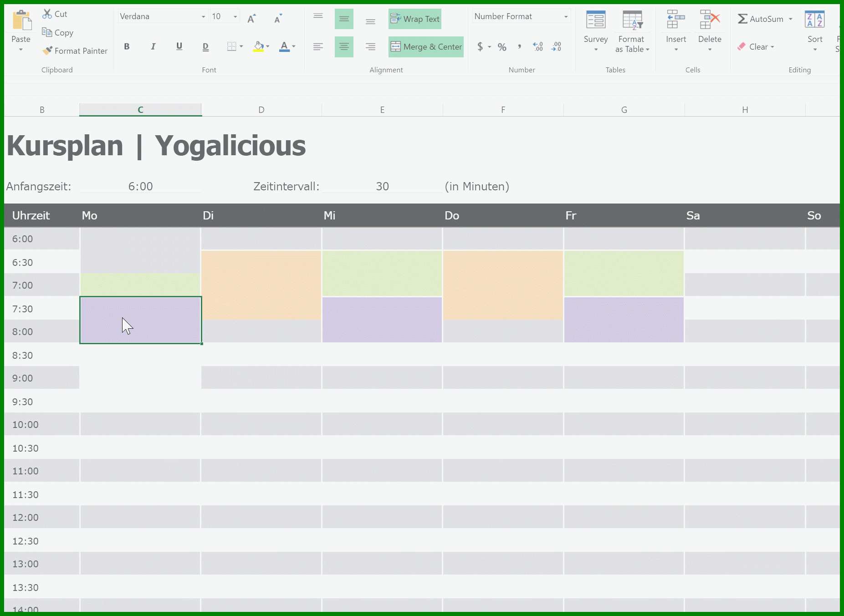Expand AutoSum options arrow

(x=791, y=19)
